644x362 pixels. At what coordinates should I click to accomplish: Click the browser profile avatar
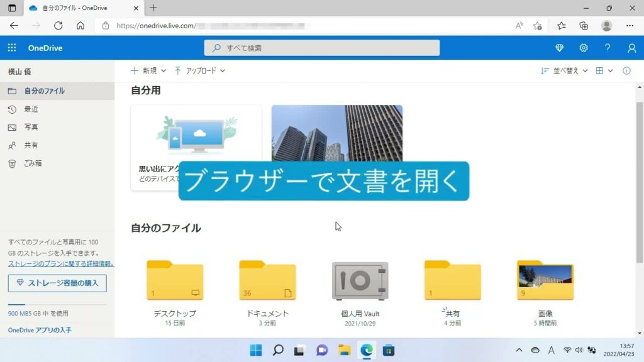[x=607, y=25]
